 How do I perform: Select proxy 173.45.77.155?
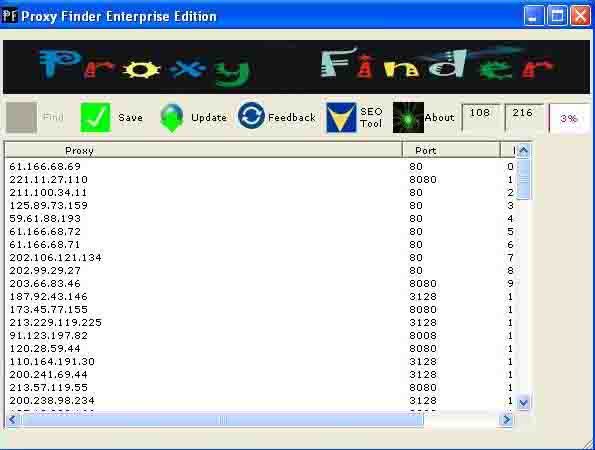(48, 310)
